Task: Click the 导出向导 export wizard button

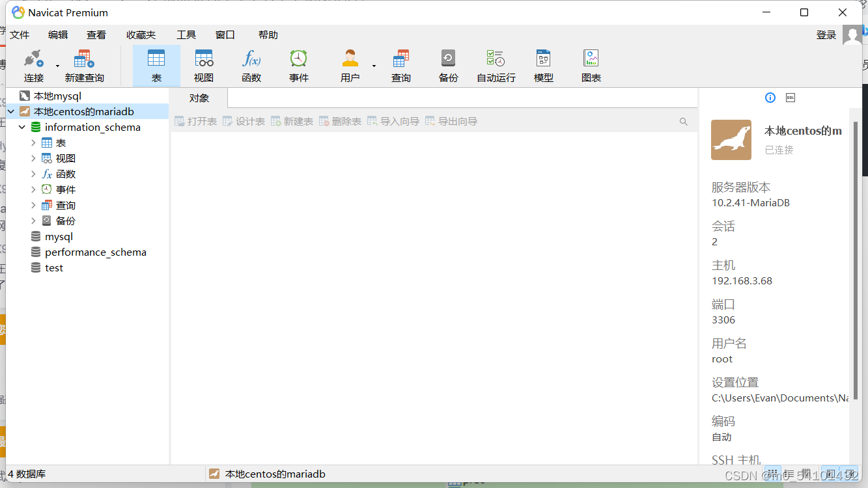Action: (451, 122)
